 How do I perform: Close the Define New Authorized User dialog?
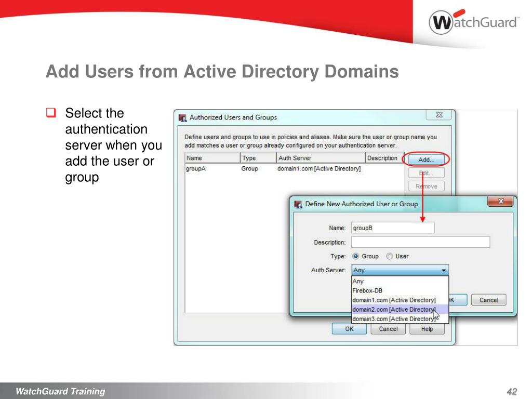coord(500,201)
